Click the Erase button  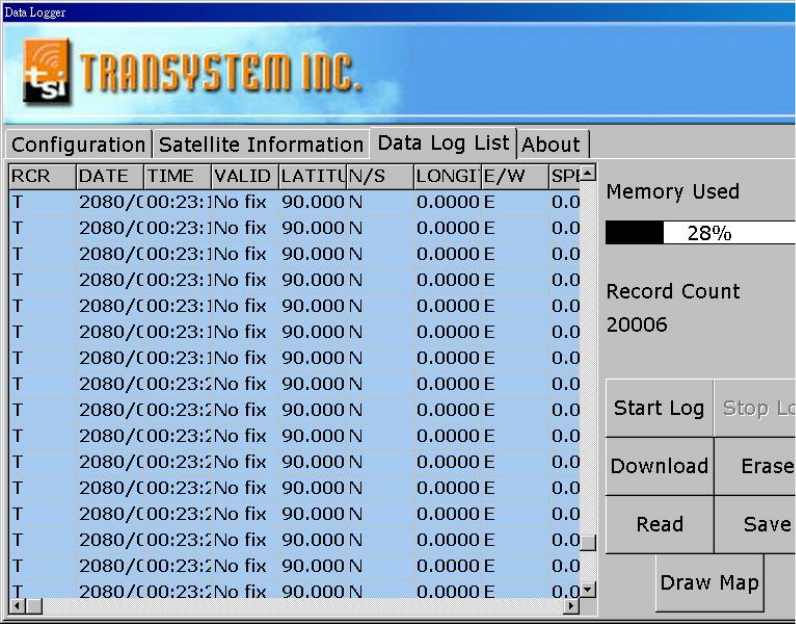click(755, 466)
